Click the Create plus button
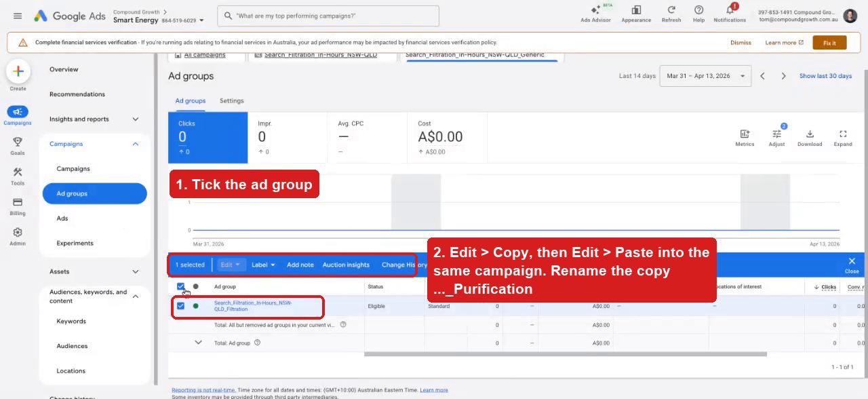 click(x=18, y=71)
